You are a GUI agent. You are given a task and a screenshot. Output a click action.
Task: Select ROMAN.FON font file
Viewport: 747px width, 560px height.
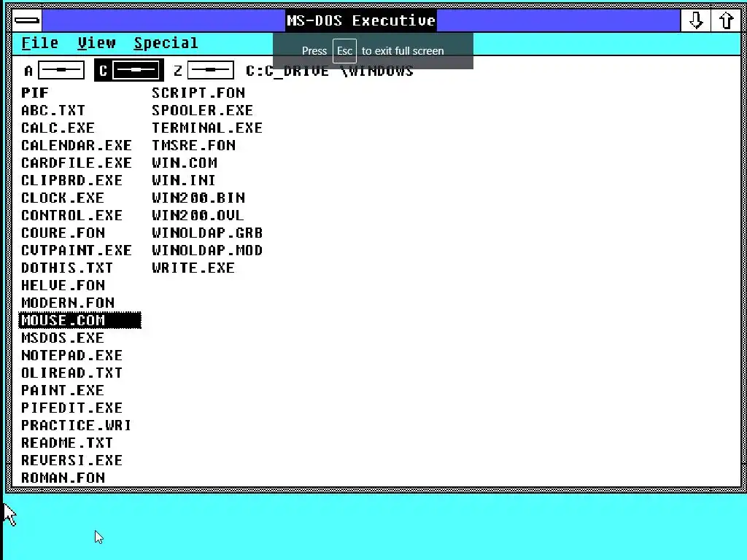point(63,478)
